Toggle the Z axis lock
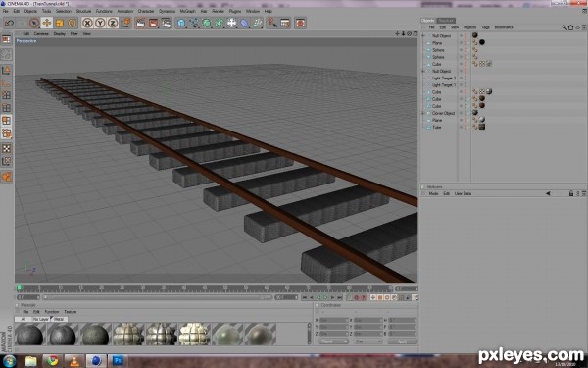This screenshot has width=588, height=368. [x=112, y=23]
